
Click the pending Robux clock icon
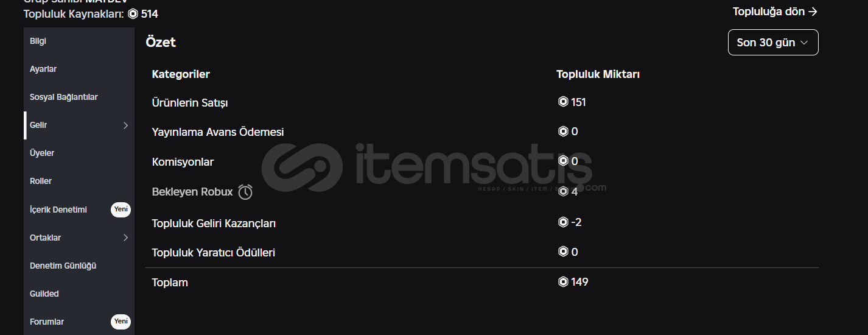click(245, 192)
